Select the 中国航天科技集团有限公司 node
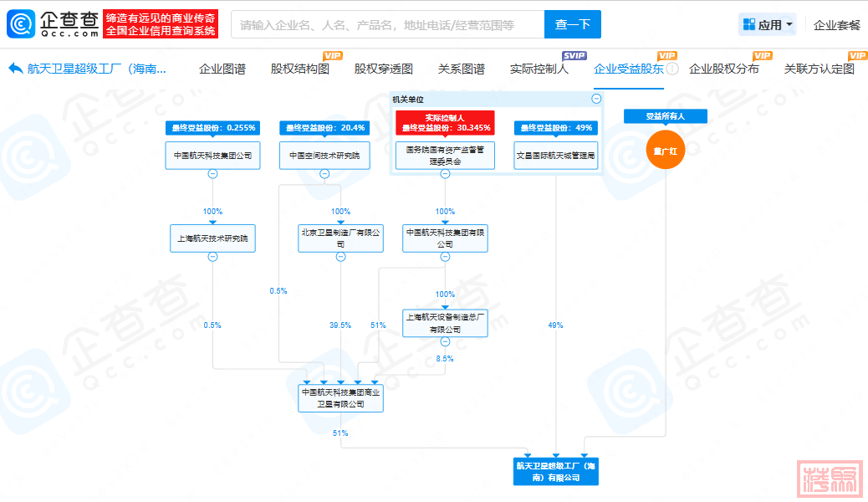868x502 pixels. pos(445,238)
